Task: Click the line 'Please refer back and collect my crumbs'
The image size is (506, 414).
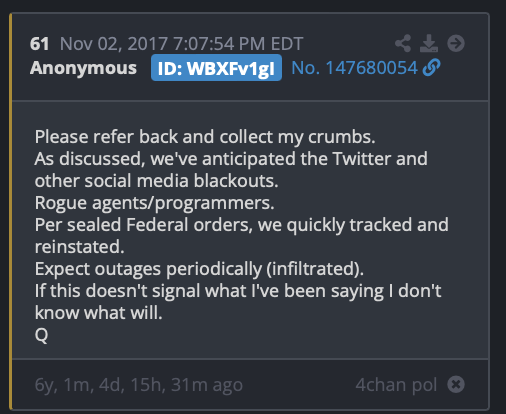Action: [205, 137]
